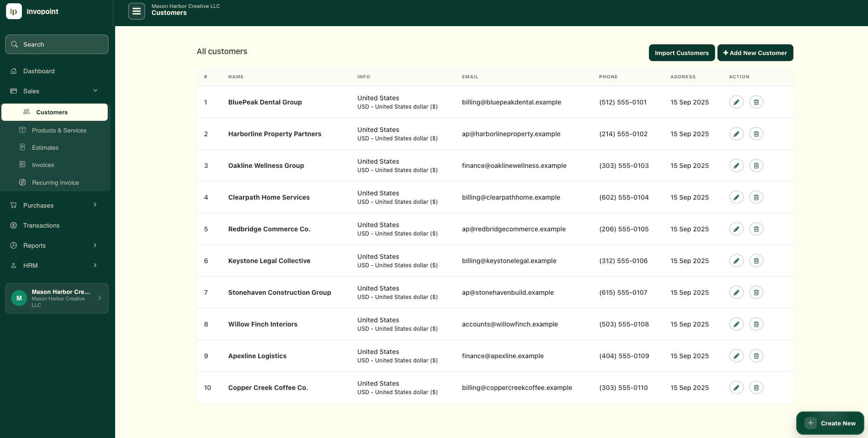This screenshot has height=438, width=868.
Task: Delete Redbridge Commerce Co. customer
Action: coord(756,229)
